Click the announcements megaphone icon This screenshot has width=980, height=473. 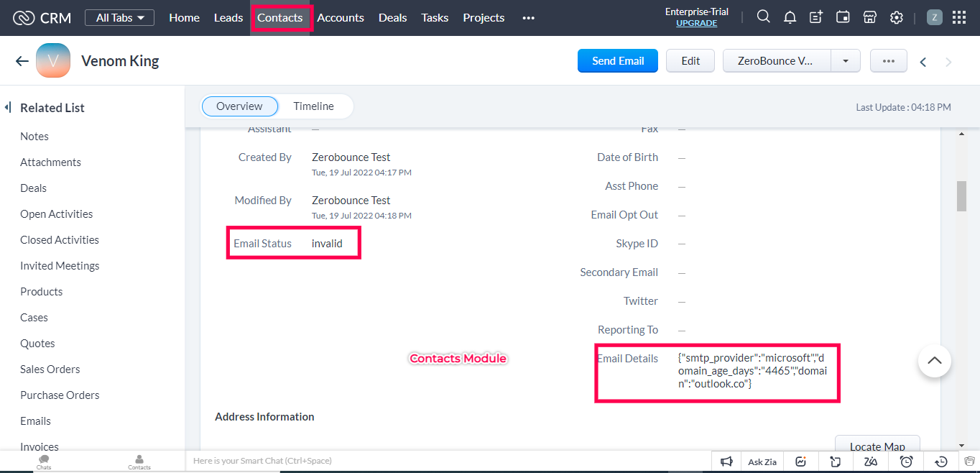click(727, 461)
